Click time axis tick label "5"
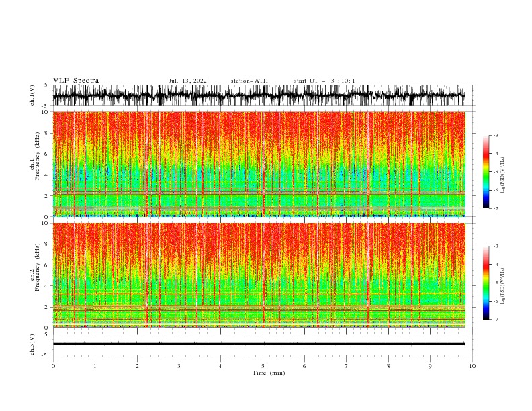 click(x=263, y=366)
